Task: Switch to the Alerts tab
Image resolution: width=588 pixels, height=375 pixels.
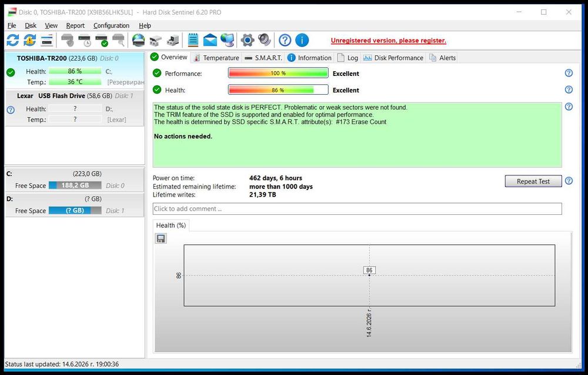Action: 443,58
